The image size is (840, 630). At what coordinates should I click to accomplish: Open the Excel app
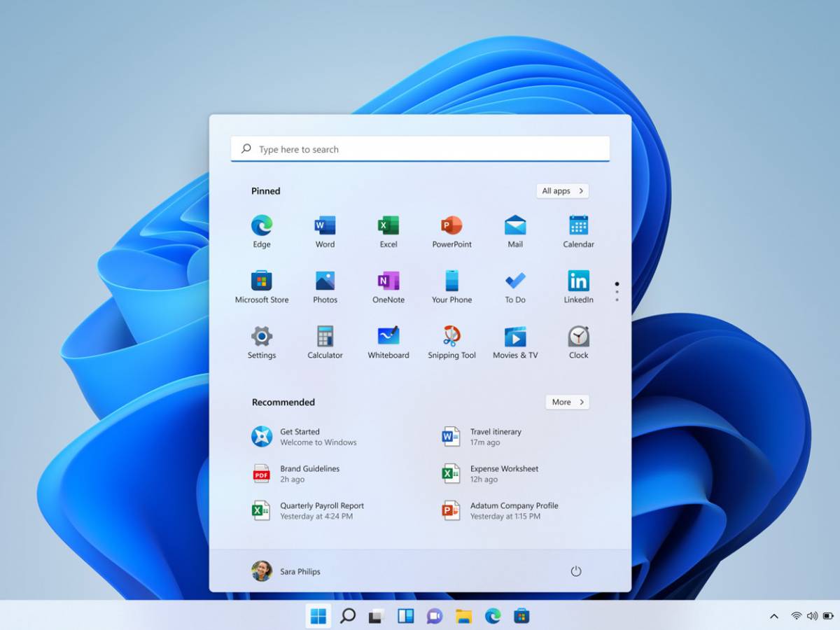click(x=388, y=225)
